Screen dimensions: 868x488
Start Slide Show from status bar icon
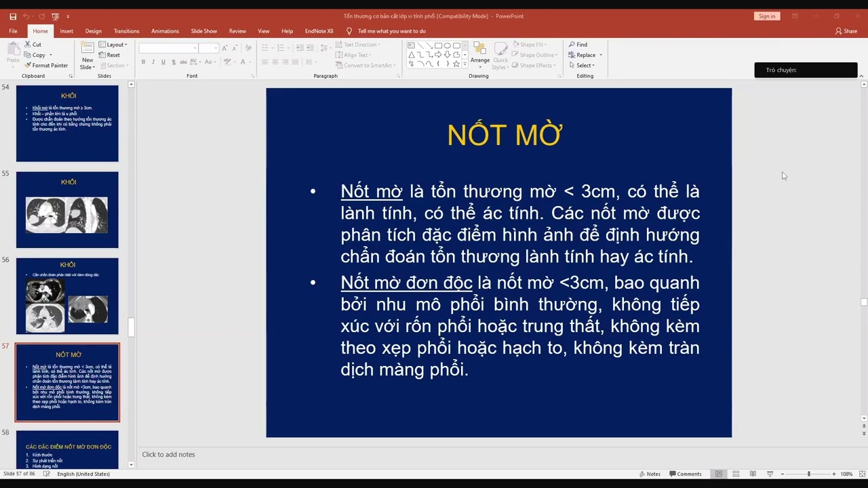tap(770, 474)
